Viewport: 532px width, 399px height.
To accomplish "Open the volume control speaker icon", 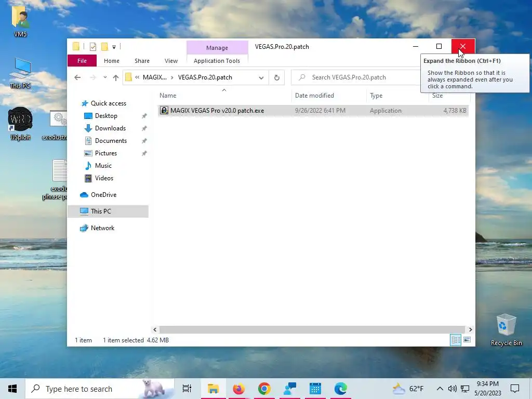I will (x=453, y=389).
